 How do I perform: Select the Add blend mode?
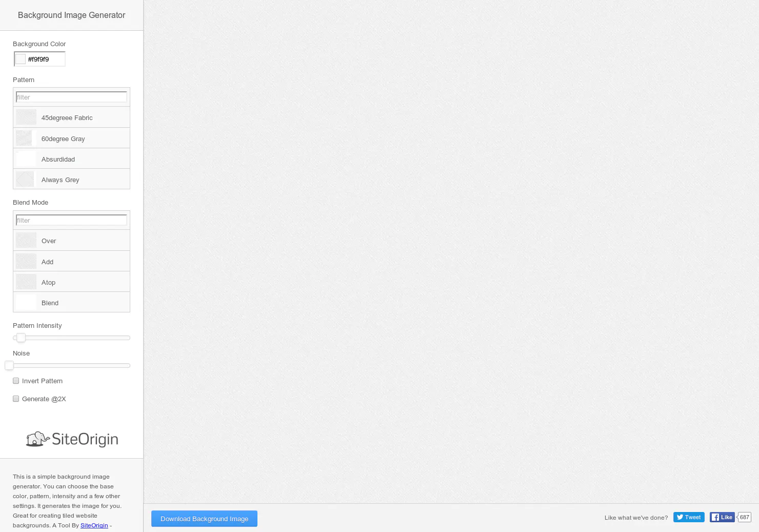pos(71,261)
